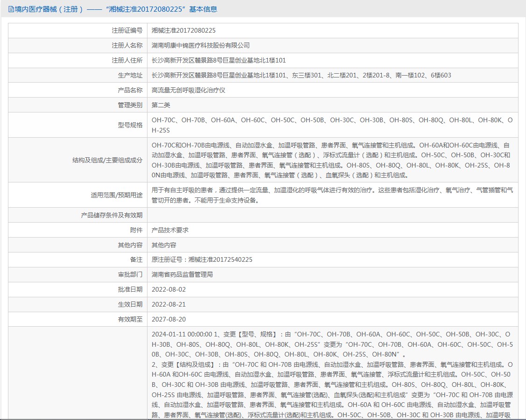This screenshot has height=420, width=526.
Task: Click the 生产地址 production address value
Action: [301, 75]
